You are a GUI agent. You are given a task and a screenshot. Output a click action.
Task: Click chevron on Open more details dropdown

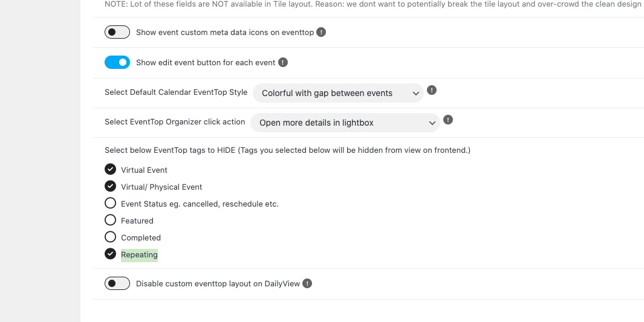[x=432, y=123]
